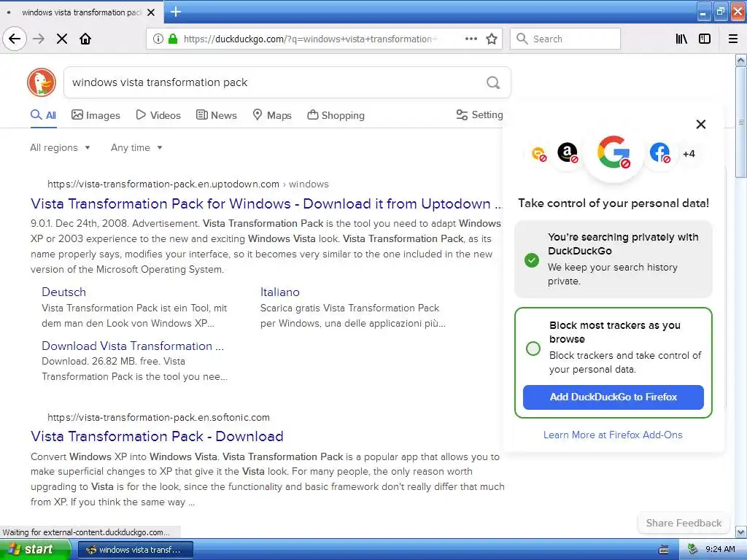Click the green checkmark for private searching
Image resolution: width=747 pixels, height=560 pixels.
pos(532,260)
